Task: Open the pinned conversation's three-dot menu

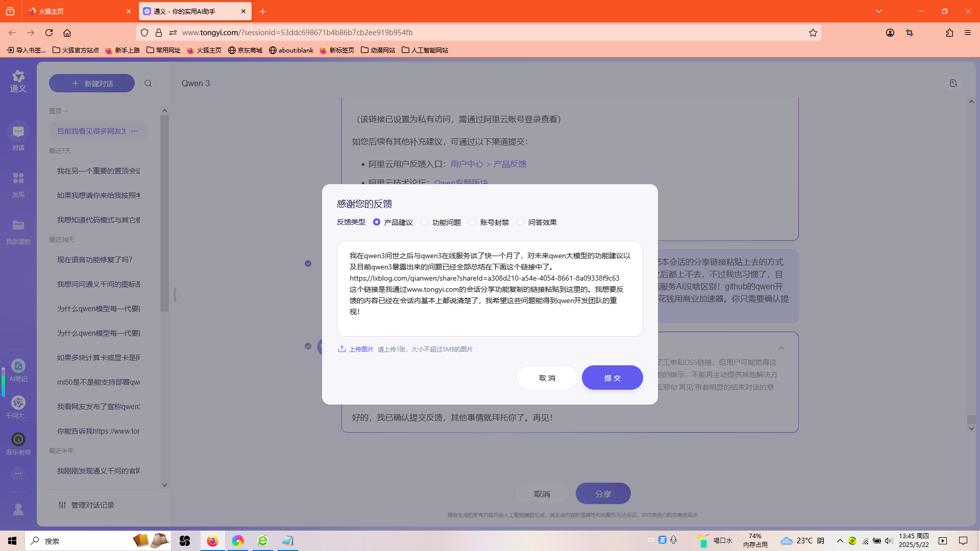Action: [135, 131]
